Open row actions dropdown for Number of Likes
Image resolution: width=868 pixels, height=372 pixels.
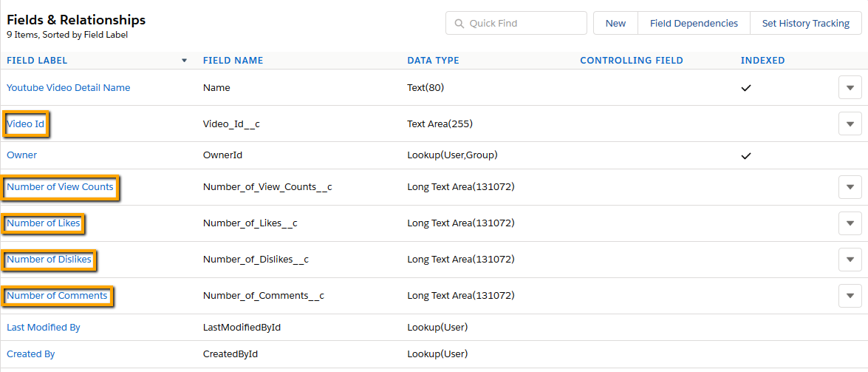point(850,223)
